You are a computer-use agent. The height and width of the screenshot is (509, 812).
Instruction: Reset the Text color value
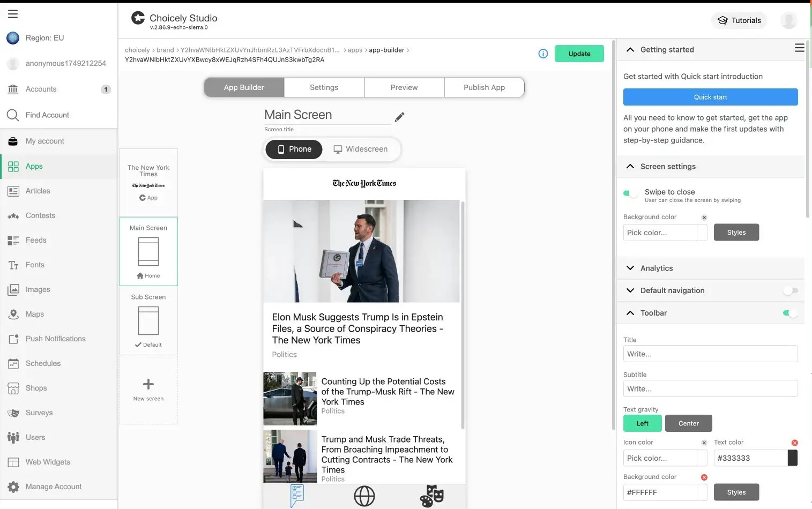coord(795,443)
